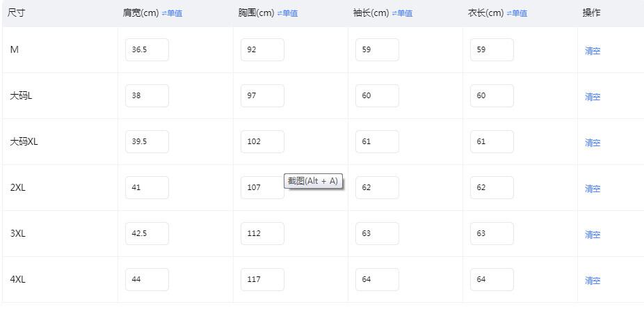Focus the 4XL sleeve length input 64
644x314 pixels.
click(x=377, y=280)
